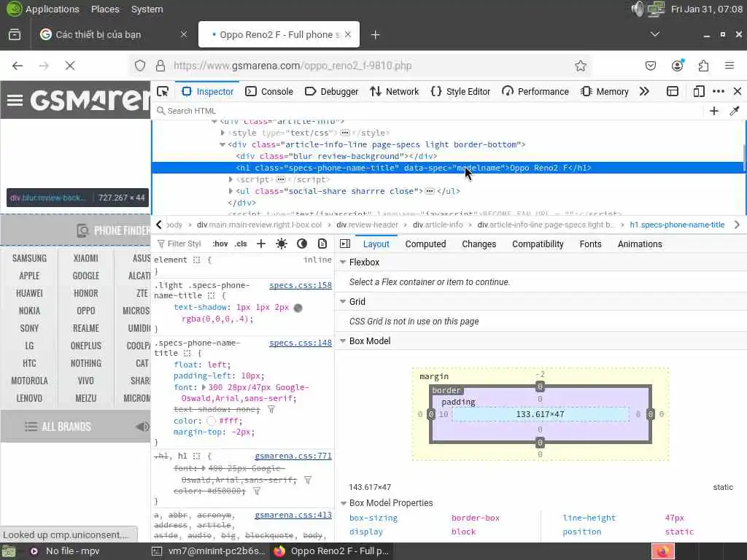Expand the font shorthand property
The height and width of the screenshot is (560, 747).
[204, 388]
